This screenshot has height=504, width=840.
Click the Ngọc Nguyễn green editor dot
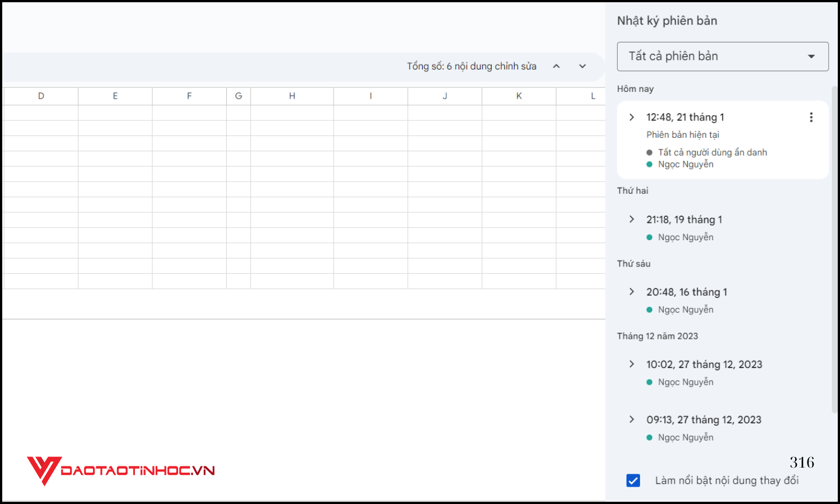(649, 164)
